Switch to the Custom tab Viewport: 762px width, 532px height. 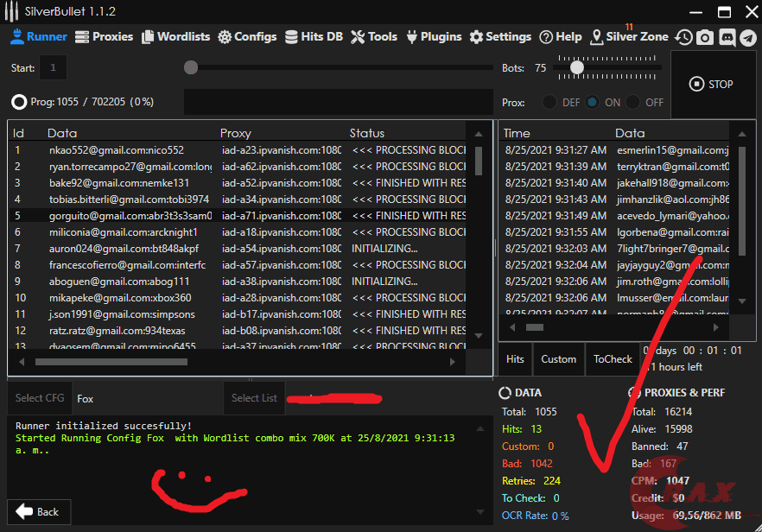click(558, 359)
